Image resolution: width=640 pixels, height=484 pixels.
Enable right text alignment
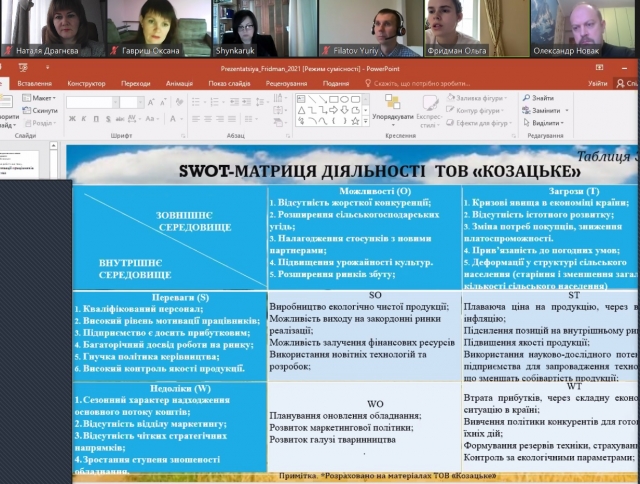click(220, 119)
